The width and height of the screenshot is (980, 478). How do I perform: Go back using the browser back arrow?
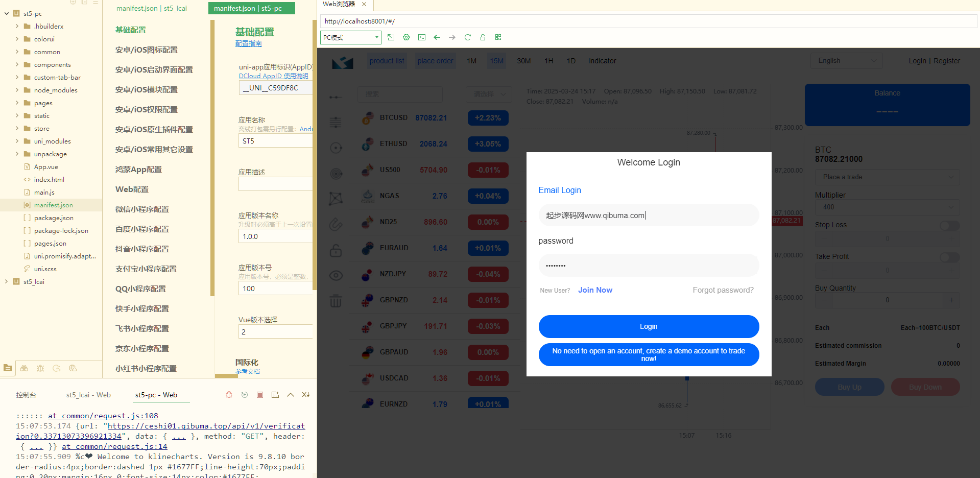point(437,37)
